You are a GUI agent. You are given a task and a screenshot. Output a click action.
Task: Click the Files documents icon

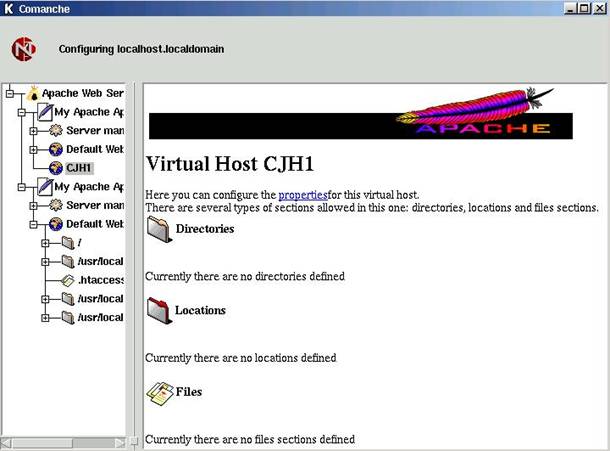[160, 393]
